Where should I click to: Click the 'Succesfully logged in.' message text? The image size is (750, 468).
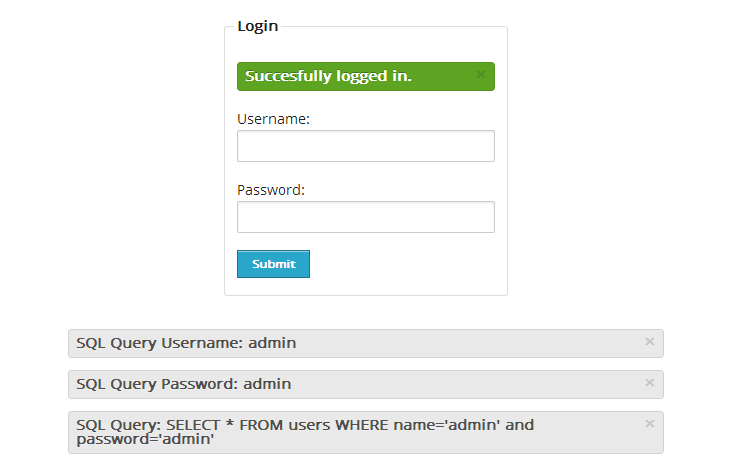click(x=328, y=76)
